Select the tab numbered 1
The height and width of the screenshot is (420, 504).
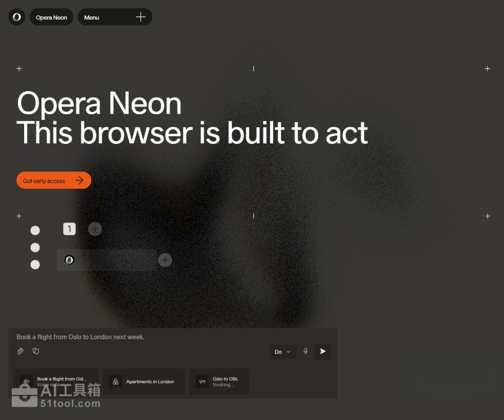pos(69,229)
